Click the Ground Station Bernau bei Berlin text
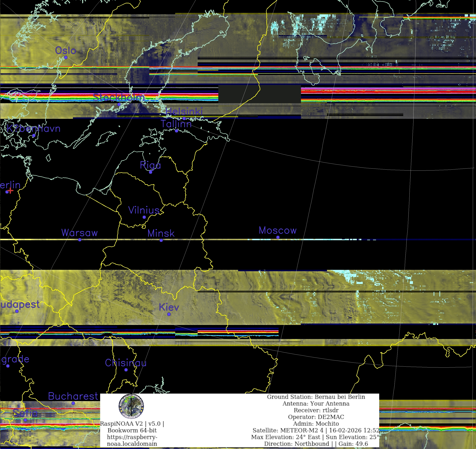The width and height of the screenshot is (476, 449). click(316, 397)
